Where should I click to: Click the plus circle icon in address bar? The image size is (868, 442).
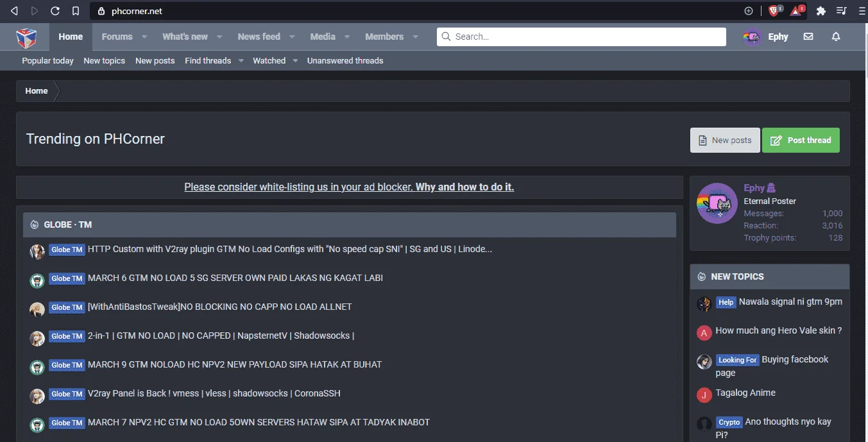coord(749,11)
